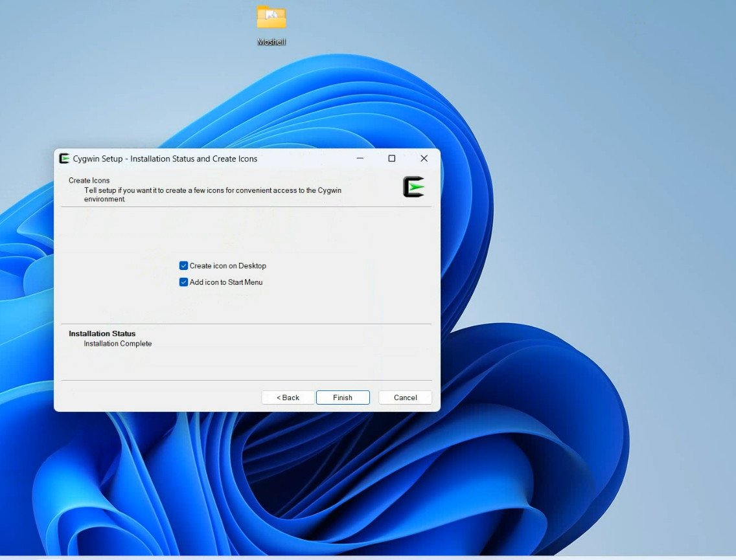Screen dimensions: 736x560
Task: Click the Installation Status heading
Action: click(102, 333)
